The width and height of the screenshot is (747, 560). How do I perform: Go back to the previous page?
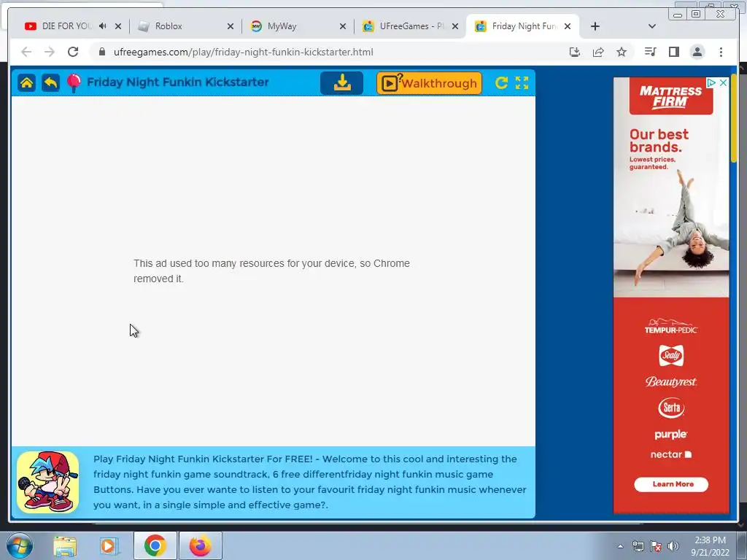26,52
